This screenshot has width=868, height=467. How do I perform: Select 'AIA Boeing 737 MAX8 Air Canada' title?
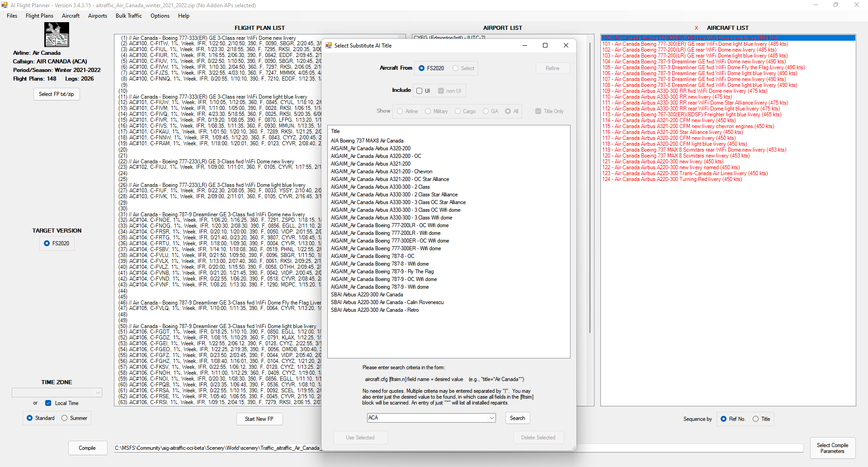(367, 141)
